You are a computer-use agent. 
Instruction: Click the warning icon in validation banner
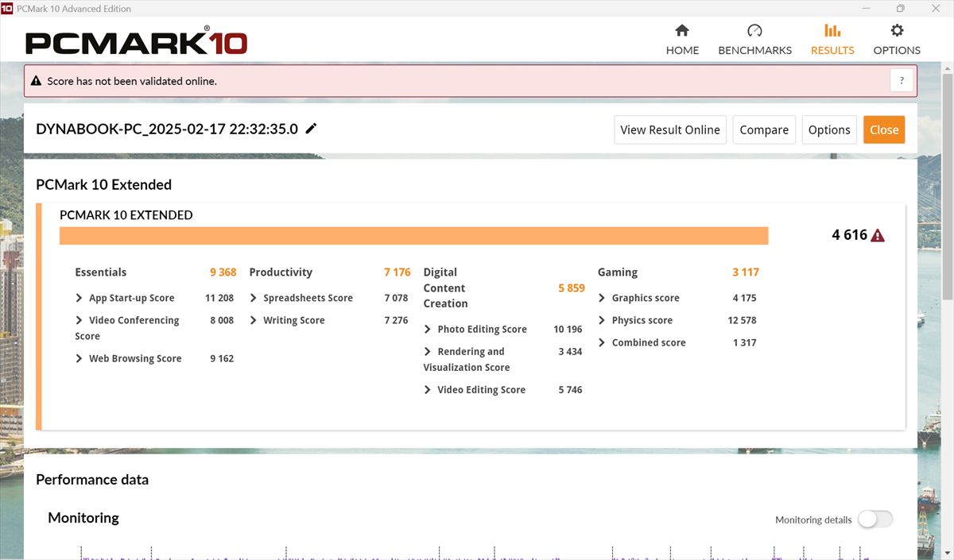click(36, 81)
